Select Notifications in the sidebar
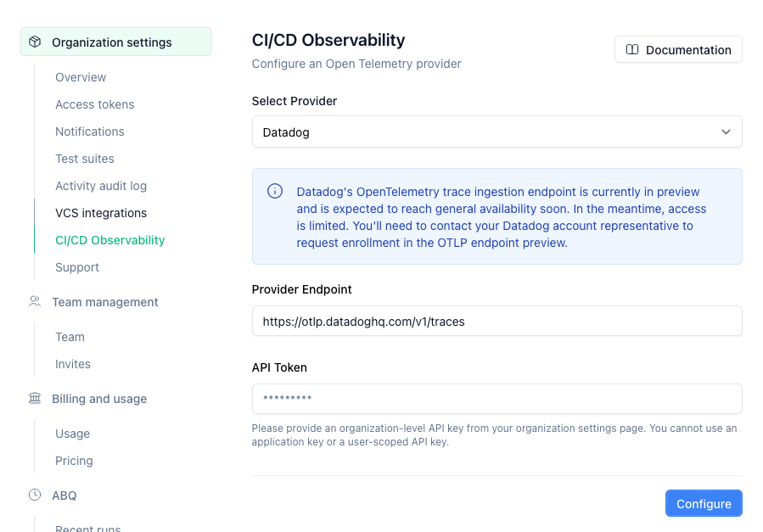 (90, 132)
